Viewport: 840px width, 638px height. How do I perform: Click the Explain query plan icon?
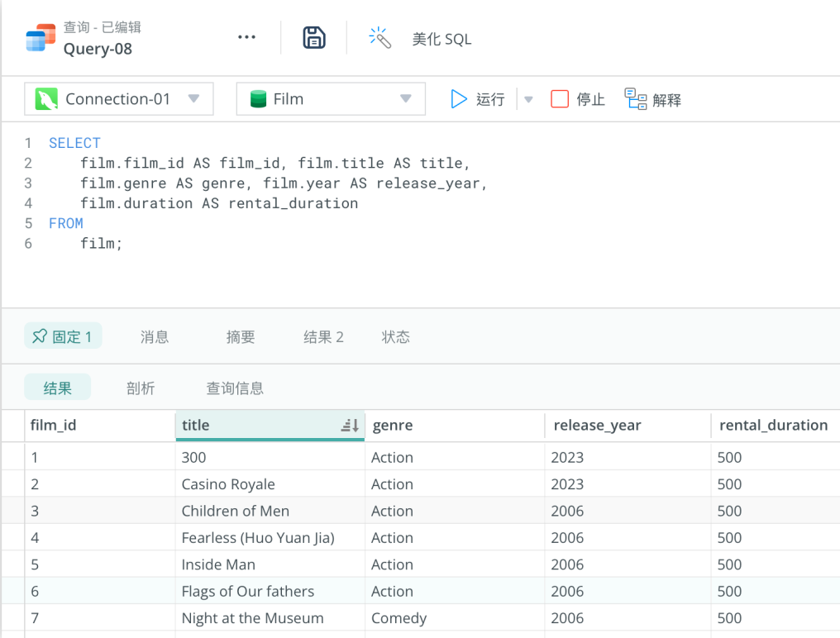(x=635, y=99)
